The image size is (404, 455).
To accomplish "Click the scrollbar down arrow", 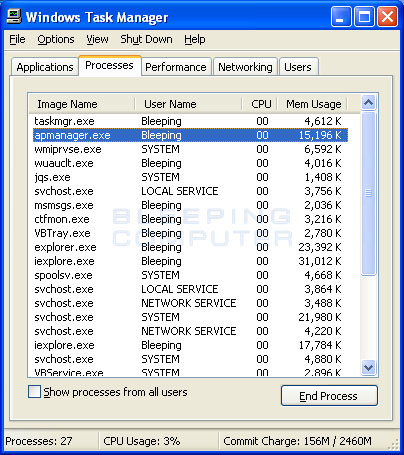I will click(x=368, y=368).
